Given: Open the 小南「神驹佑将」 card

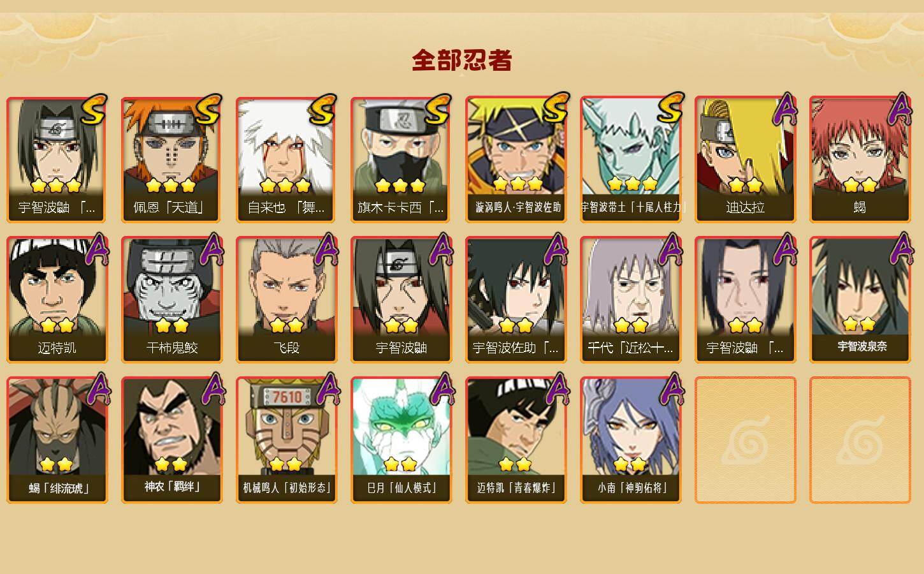Looking at the screenshot, I should pyautogui.click(x=630, y=440).
